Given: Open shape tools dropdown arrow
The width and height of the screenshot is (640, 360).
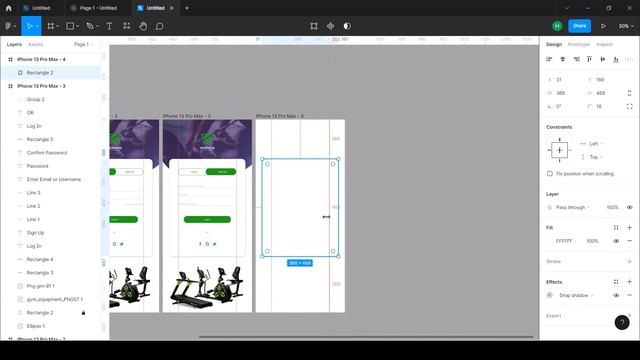Looking at the screenshot, I should click(x=77, y=26).
